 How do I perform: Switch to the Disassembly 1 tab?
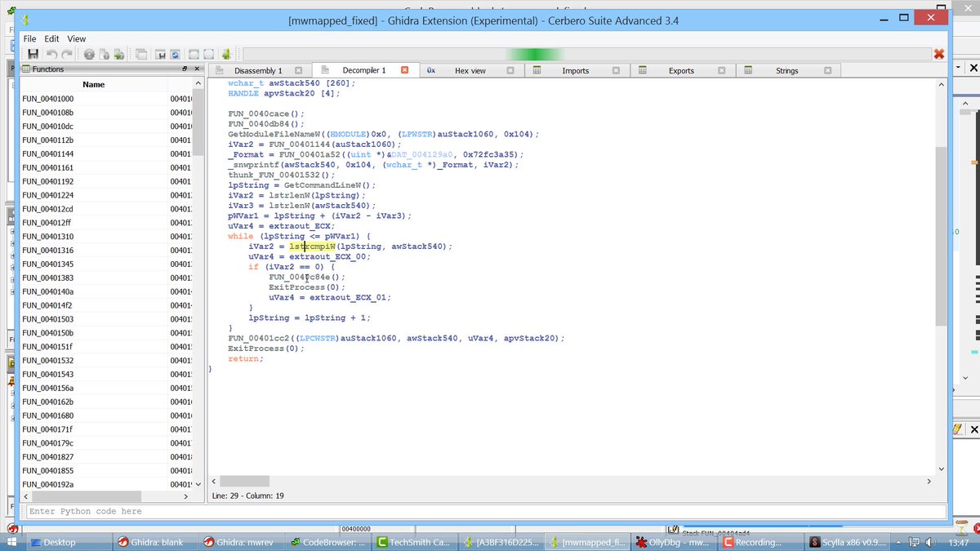pos(258,70)
